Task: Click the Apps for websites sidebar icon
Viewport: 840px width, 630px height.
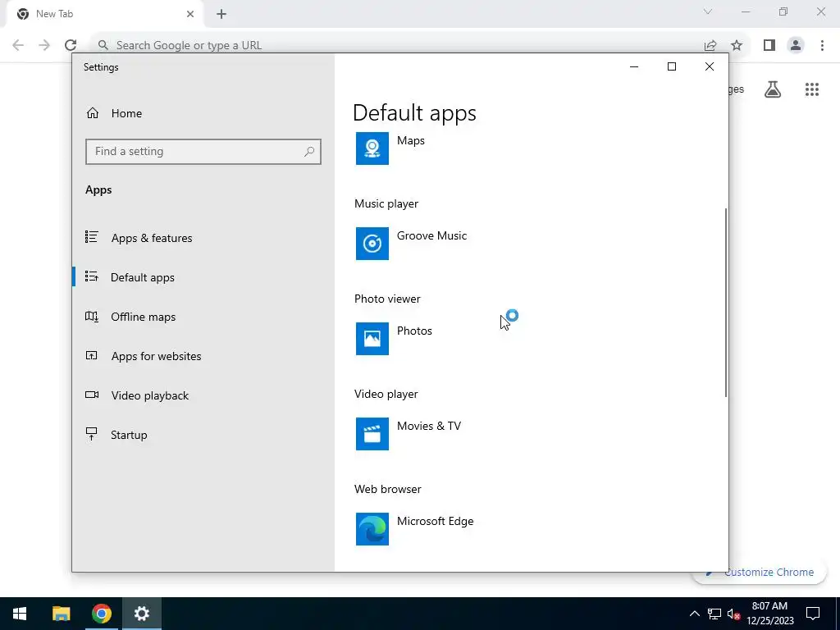Action: pos(92,355)
